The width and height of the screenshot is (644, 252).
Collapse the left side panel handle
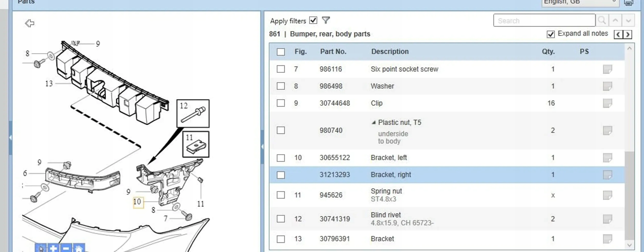pyautogui.click(x=10, y=138)
